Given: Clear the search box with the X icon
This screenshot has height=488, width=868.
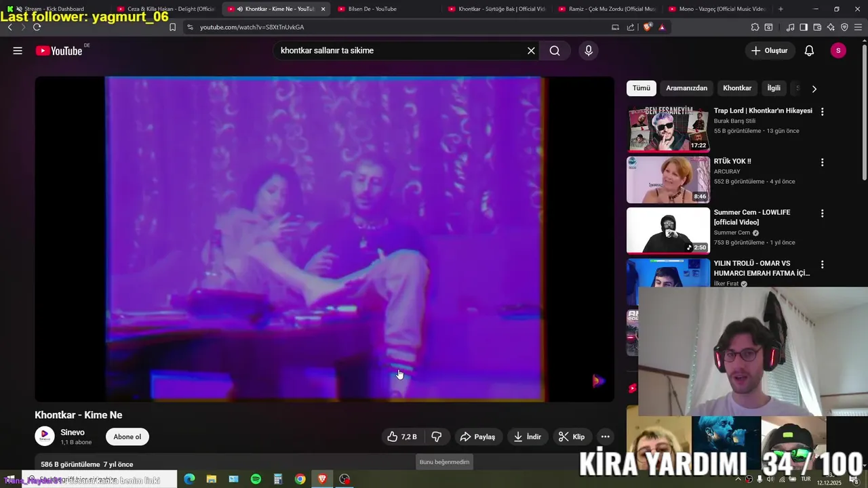Looking at the screenshot, I should tap(531, 51).
